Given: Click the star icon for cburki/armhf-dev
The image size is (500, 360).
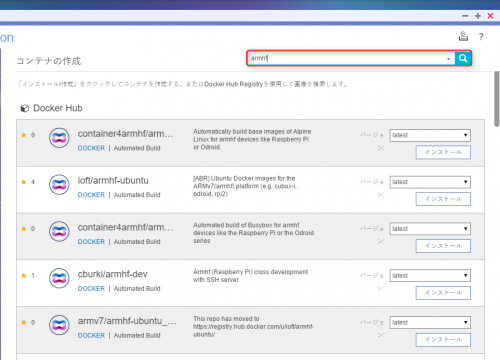Looking at the screenshot, I should [x=24, y=275].
